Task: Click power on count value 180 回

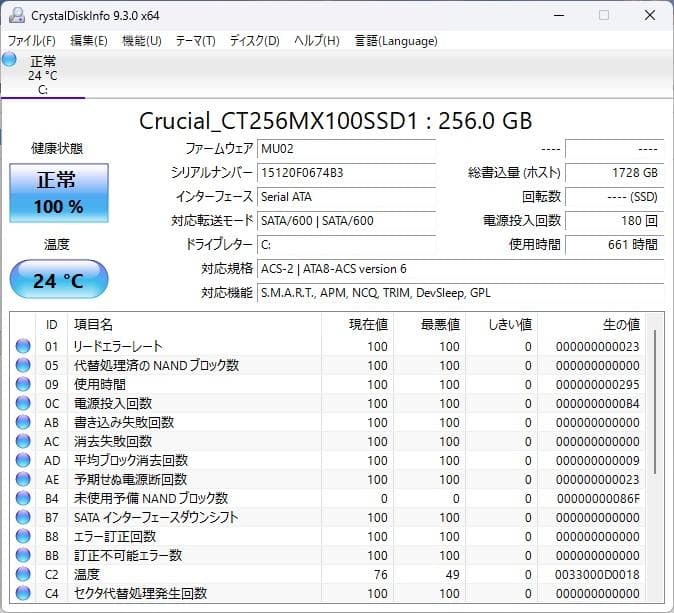Action: pos(615,221)
